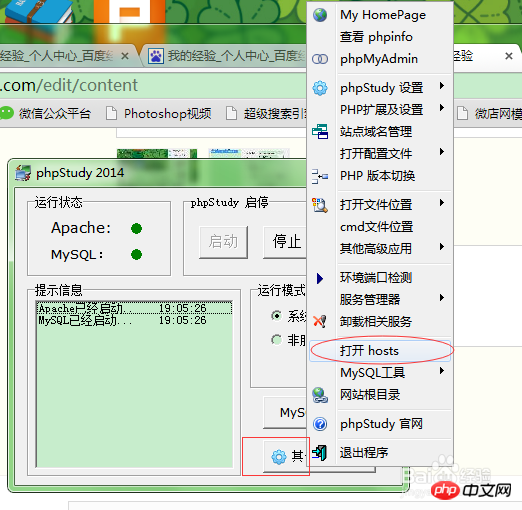Click 退出程序 to exit phpStudy

click(380, 453)
